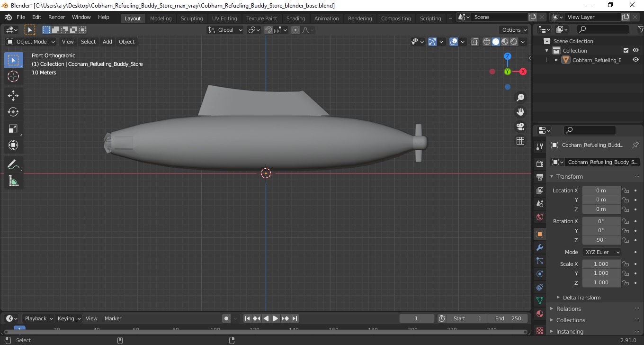
Task: Switch to Modeling workspace tab
Action: [161, 18]
